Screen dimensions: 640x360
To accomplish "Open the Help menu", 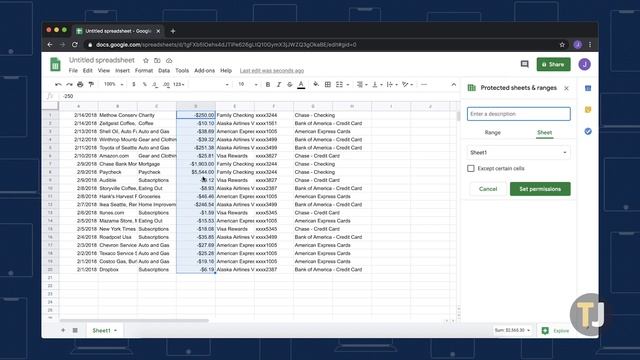I will [226, 71].
